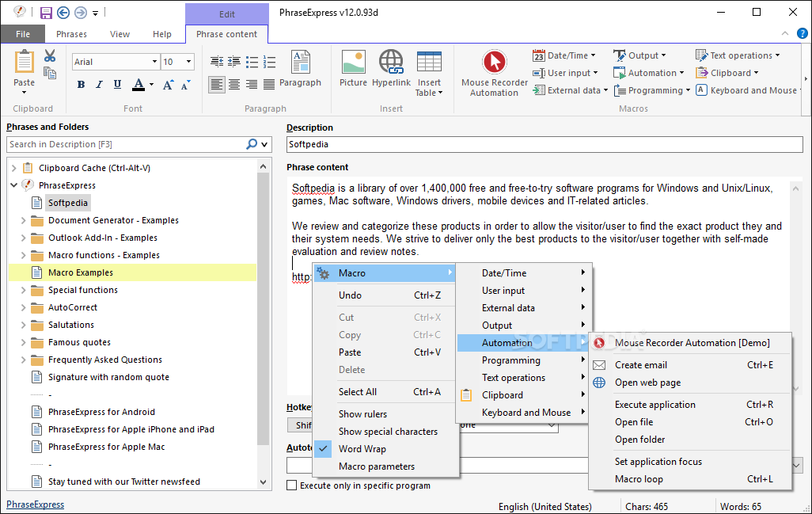Image resolution: width=812 pixels, height=514 pixels.
Task: Open Text operations ribbon dropdown
Action: (738, 55)
